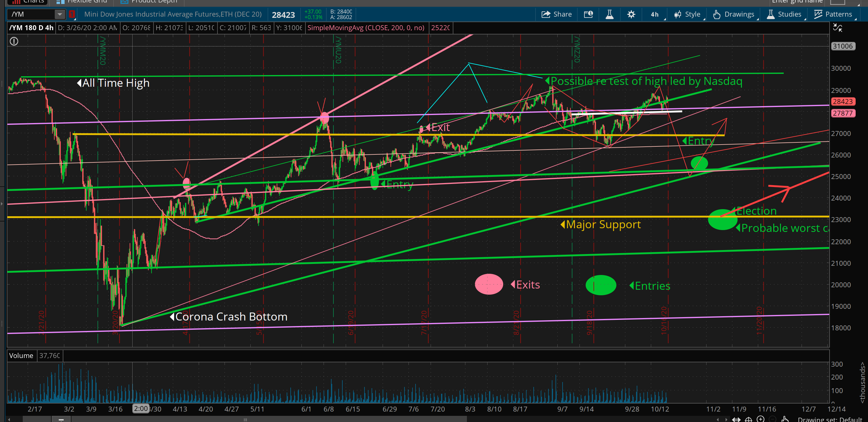The height and width of the screenshot is (422, 868).
Task: Open the Patterns menu
Action: [x=833, y=14]
